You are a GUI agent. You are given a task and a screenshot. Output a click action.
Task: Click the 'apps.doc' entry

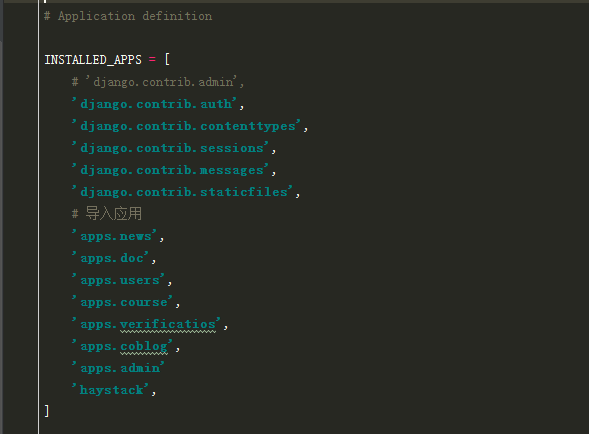click(x=110, y=258)
